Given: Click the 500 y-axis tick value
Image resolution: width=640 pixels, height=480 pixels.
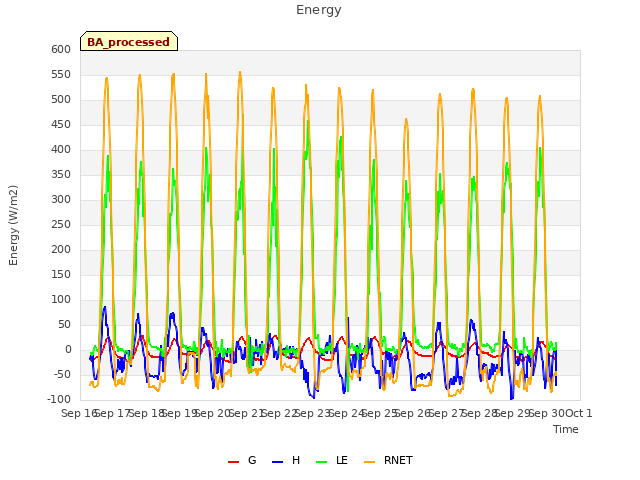Looking at the screenshot, I should (61, 100).
